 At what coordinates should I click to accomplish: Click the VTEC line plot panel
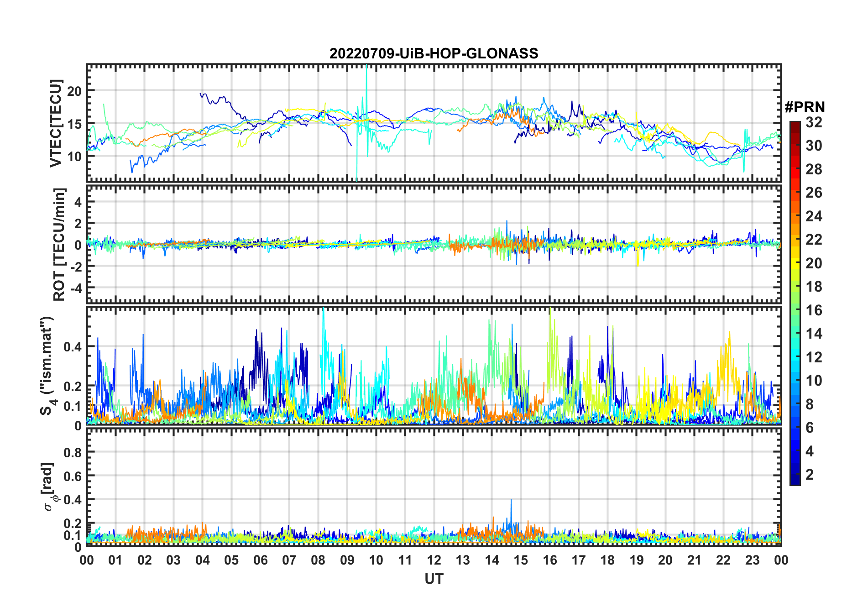pos(434,123)
